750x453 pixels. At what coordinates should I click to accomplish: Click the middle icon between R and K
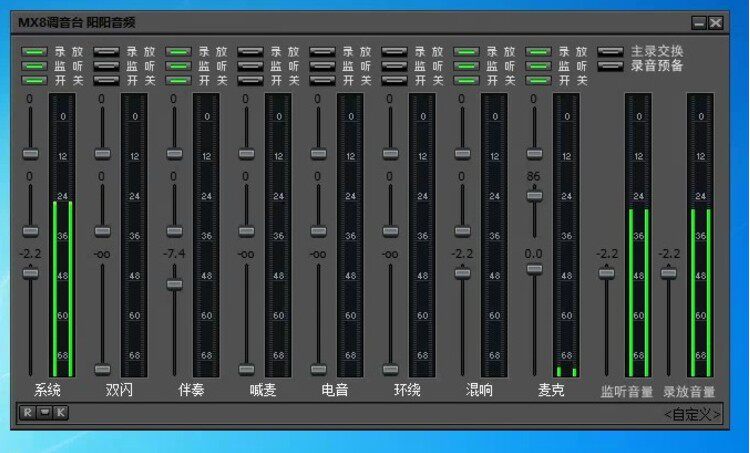pos(44,412)
